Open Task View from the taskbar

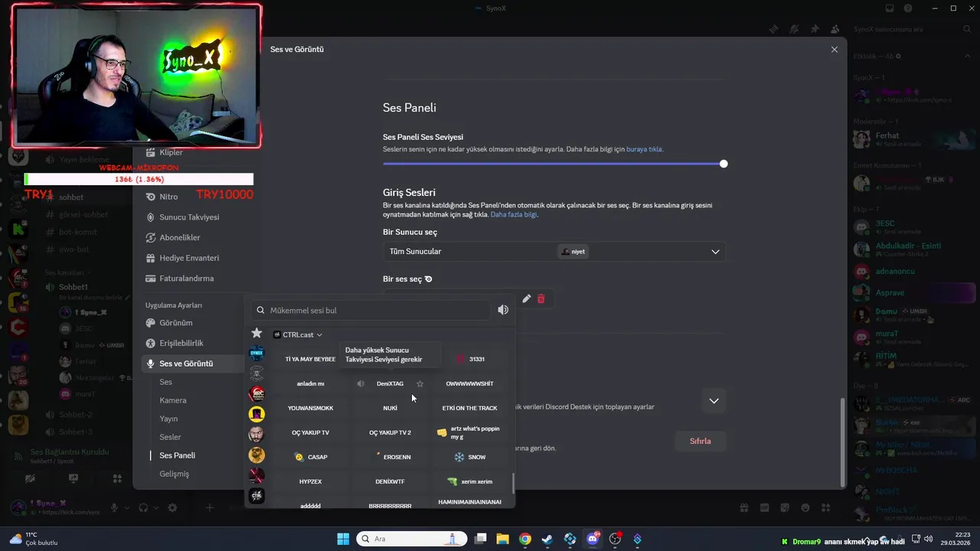(x=480, y=539)
